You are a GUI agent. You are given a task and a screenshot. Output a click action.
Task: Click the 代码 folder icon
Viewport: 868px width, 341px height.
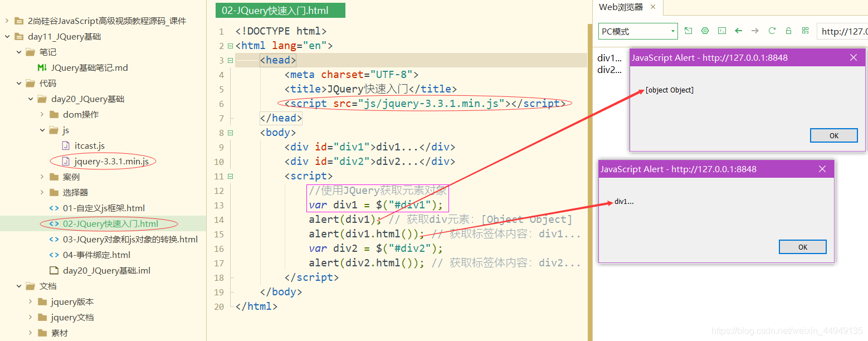pos(30,83)
